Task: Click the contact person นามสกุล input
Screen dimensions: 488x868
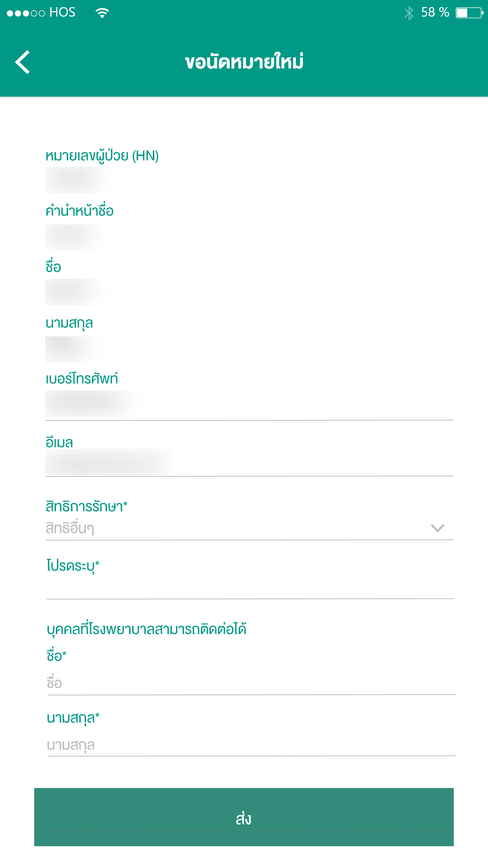Action: [251, 745]
